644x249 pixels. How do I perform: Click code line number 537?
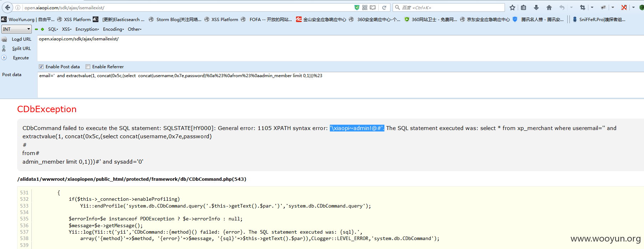(24, 232)
